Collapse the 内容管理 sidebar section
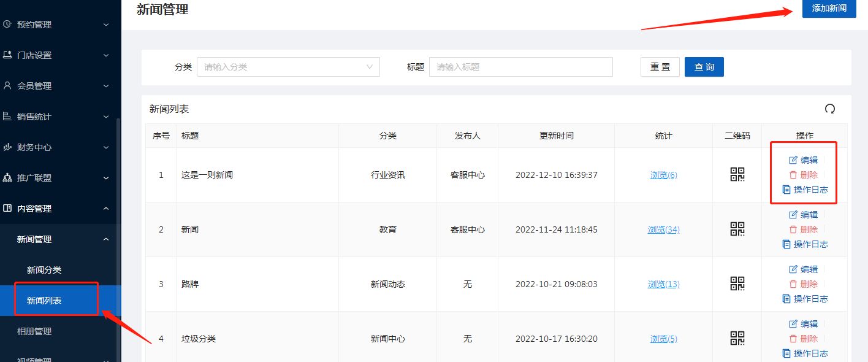Screen dimensions: 868x362 55,209
